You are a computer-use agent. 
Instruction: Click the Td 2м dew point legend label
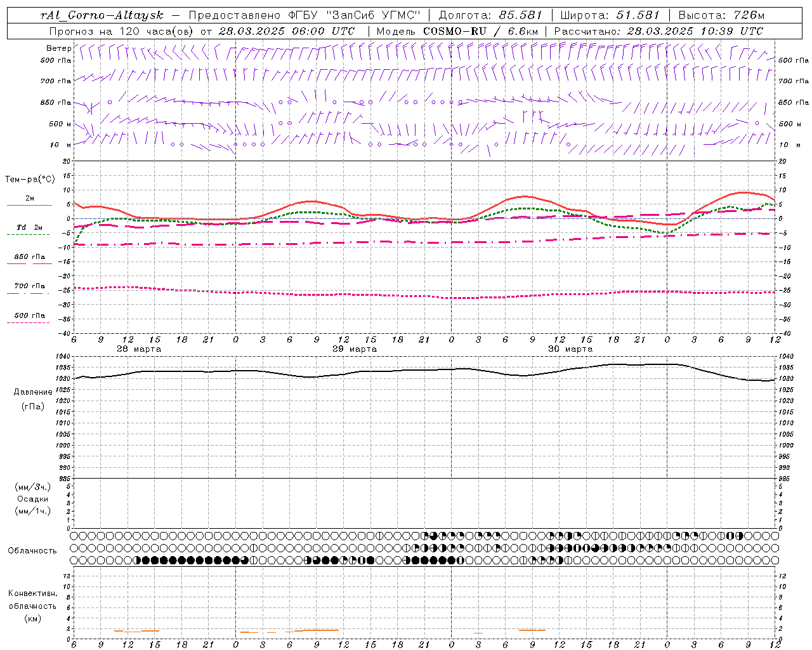[x=30, y=227]
